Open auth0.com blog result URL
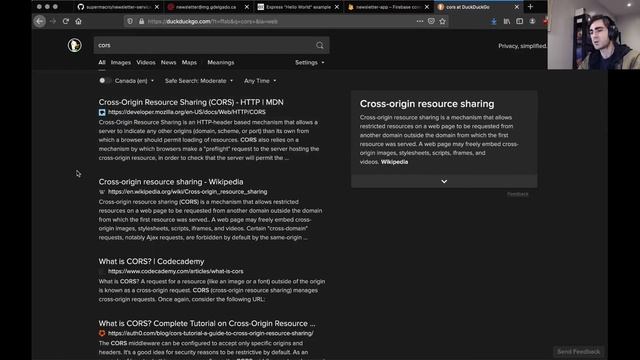 click(211, 333)
